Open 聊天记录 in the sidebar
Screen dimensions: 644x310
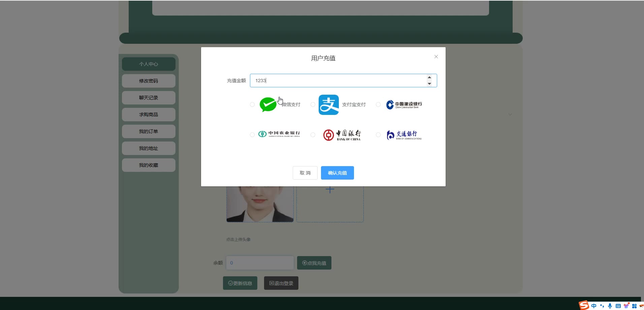pyautogui.click(x=149, y=98)
